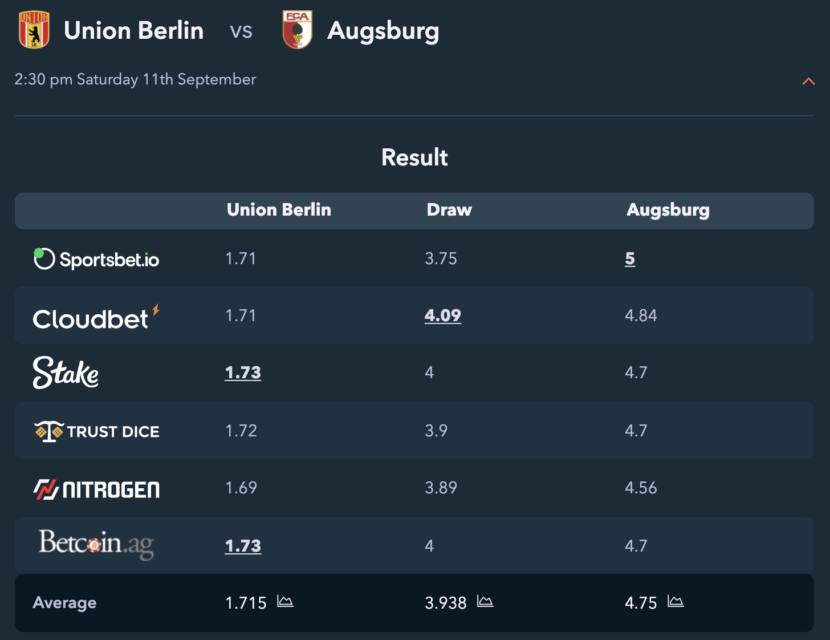This screenshot has width=830, height=640.
Task: Open the Sportsbet.io bookmaker logo
Action: (96, 259)
